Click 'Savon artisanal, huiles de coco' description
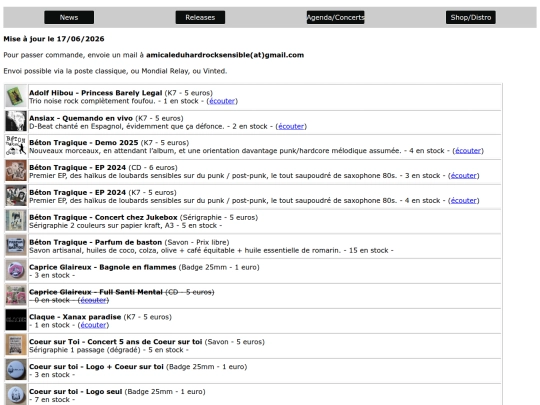 coord(185,250)
